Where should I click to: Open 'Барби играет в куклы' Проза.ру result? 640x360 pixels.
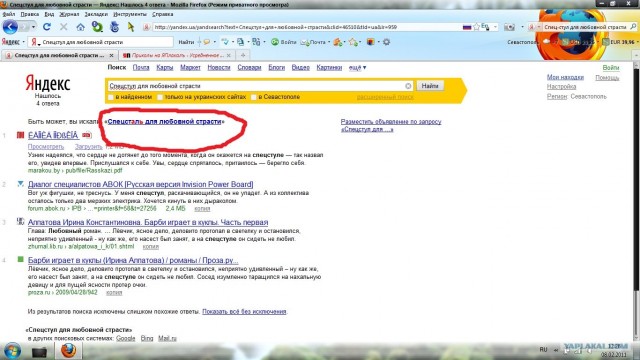pyautogui.click(x=133, y=260)
